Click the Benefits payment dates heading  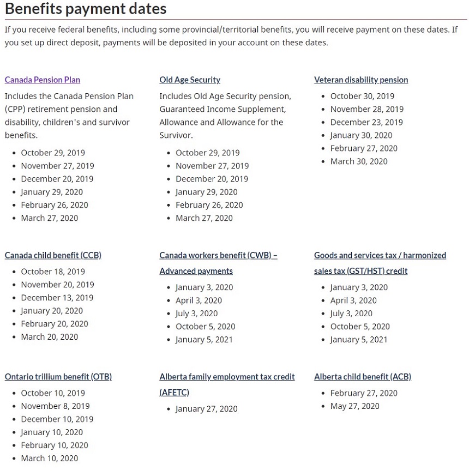(86, 9)
